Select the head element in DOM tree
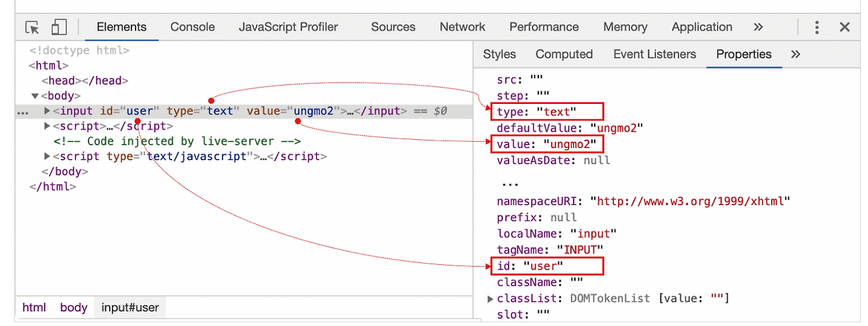 click(85, 81)
